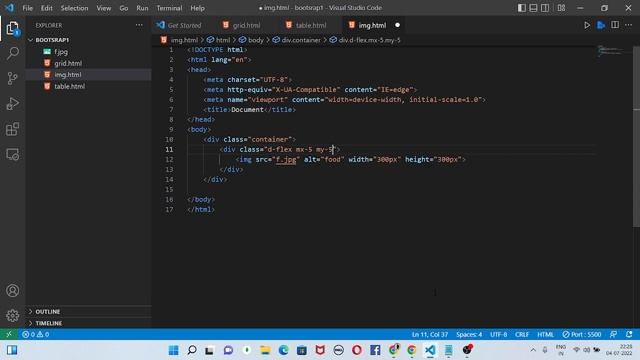The image size is (640, 360).
Task: Open Explorer Views and More Actions ellipsis
Action: (x=139, y=25)
